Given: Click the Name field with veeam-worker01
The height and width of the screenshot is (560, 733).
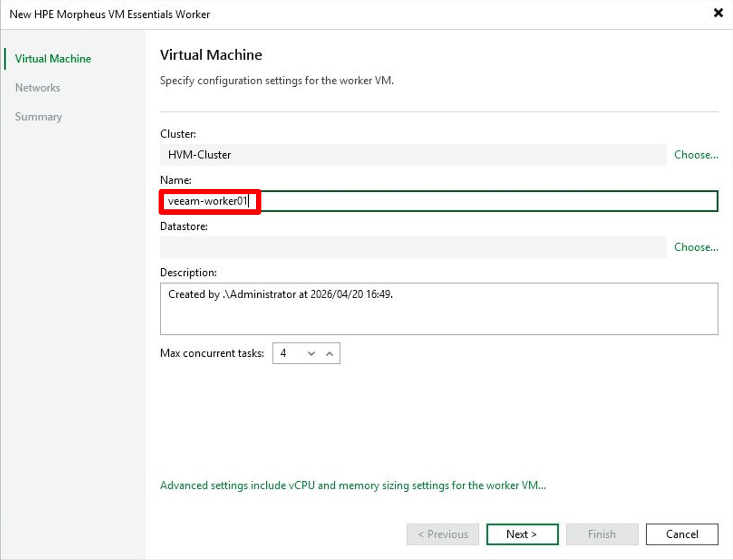Looking at the screenshot, I should click(439, 201).
